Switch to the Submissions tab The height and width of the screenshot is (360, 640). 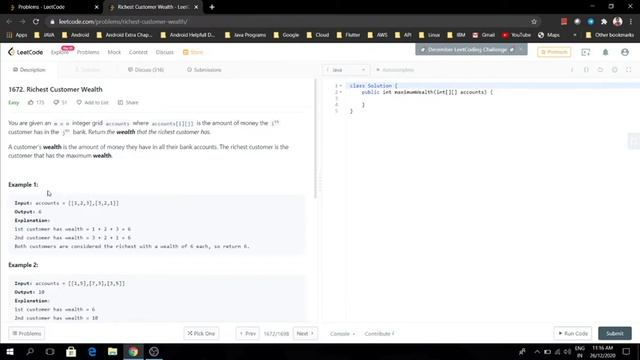pyautogui.click(x=204, y=70)
